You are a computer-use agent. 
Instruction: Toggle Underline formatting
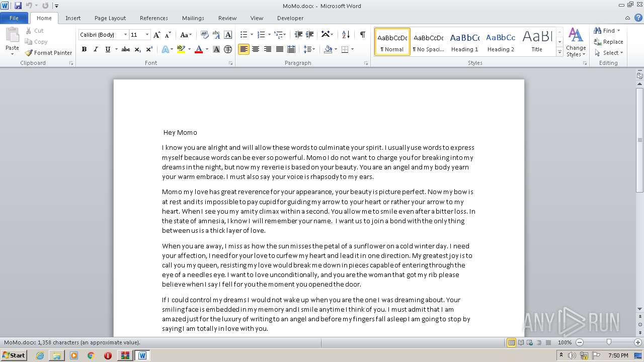pyautogui.click(x=107, y=49)
